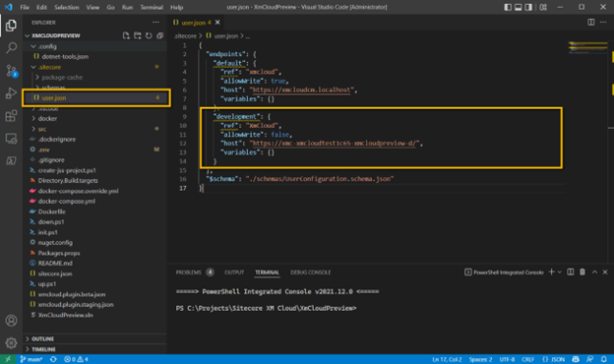The image size is (614, 364).
Task: Click errors and warnings count in status bar
Action: point(76,359)
